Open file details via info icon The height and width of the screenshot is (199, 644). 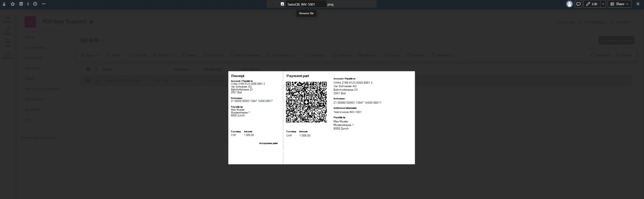(x=35, y=4)
